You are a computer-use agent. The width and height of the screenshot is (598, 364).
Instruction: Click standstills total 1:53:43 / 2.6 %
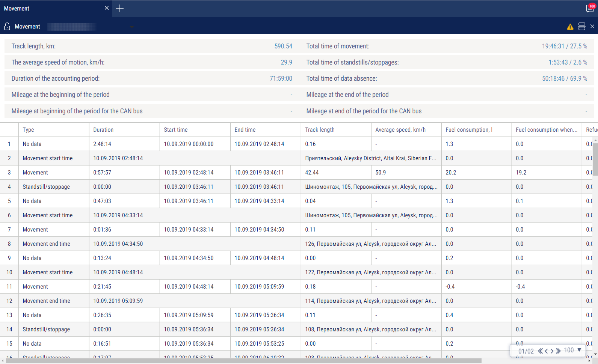pos(568,62)
